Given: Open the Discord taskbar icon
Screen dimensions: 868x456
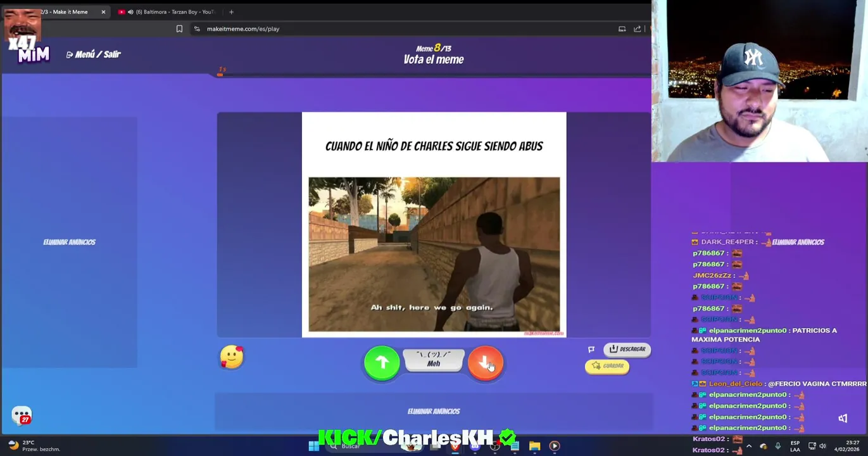Looking at the screenshot, I should [475, 446].
